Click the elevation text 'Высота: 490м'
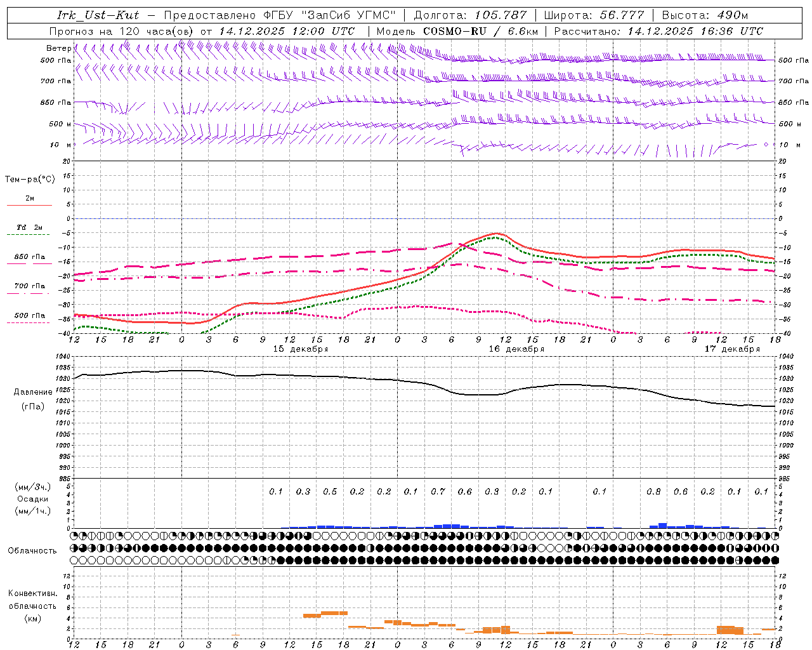Image resolution: width=812 pixels, height=650 pixels. (705, 15)
